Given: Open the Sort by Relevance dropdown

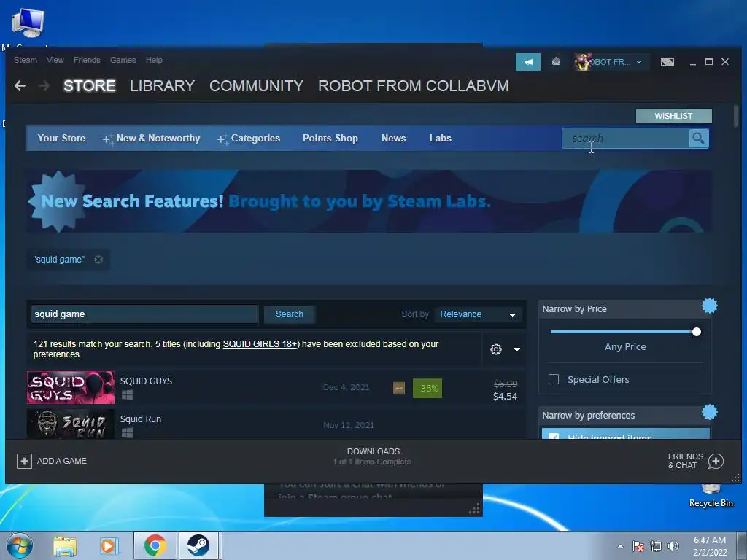Looking at the screenshot, I should [478, 314].
